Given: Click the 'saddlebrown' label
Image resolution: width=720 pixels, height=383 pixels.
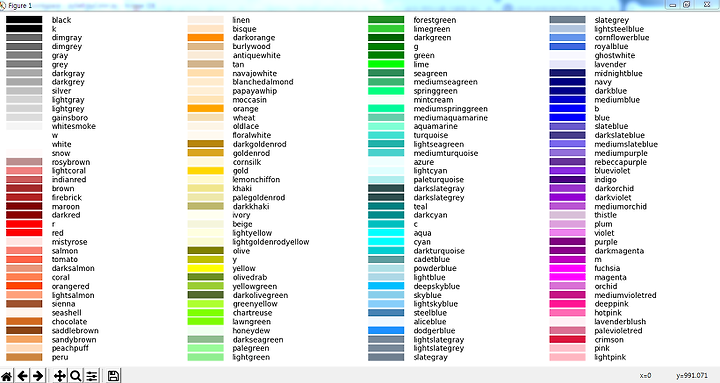Looking at the screenshot, I should [x=75, y=331].
